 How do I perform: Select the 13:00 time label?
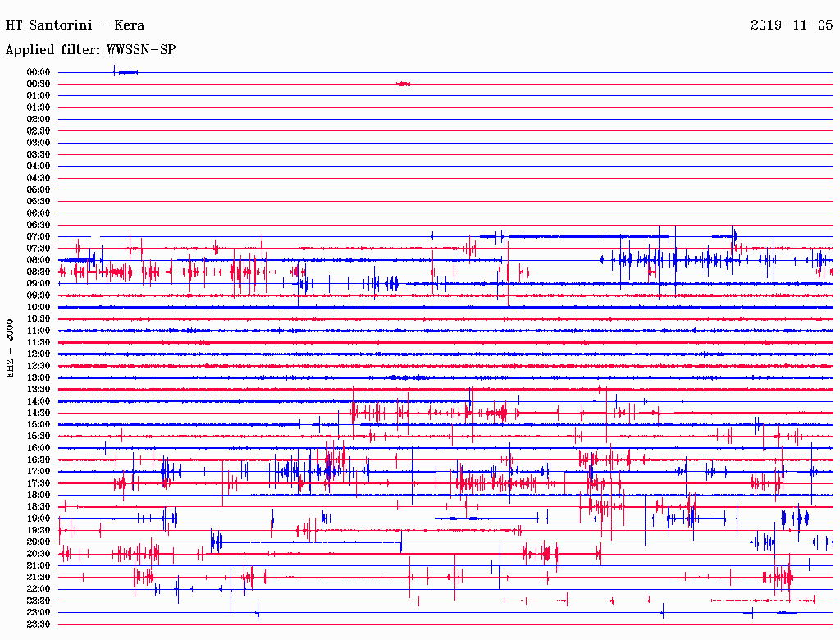[x=38, y=378]
